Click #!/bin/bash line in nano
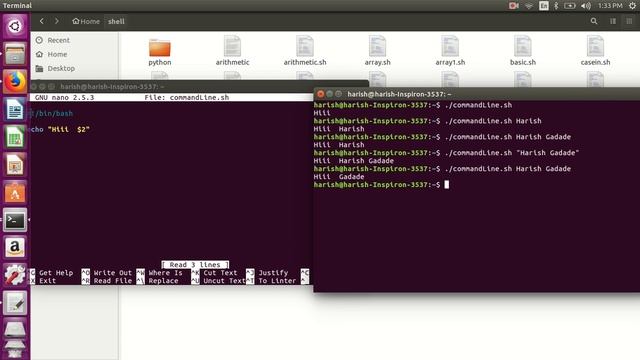640x360 pixels. click(x=52, y=113)
